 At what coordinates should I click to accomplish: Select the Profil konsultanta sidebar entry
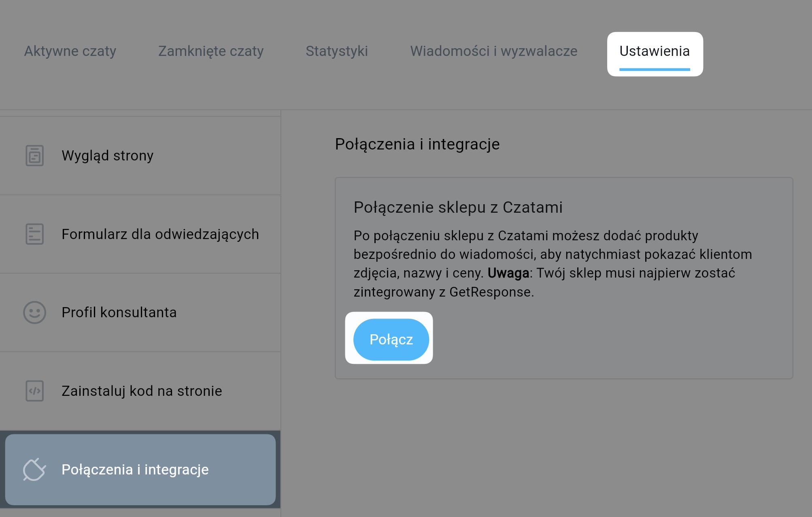pos(119,312)
